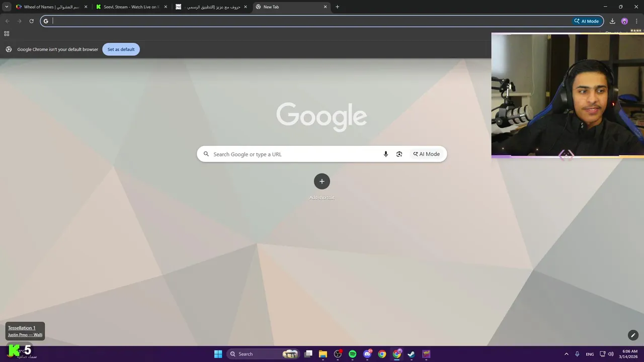Click the Google G icon in address bar

(46, 21)
